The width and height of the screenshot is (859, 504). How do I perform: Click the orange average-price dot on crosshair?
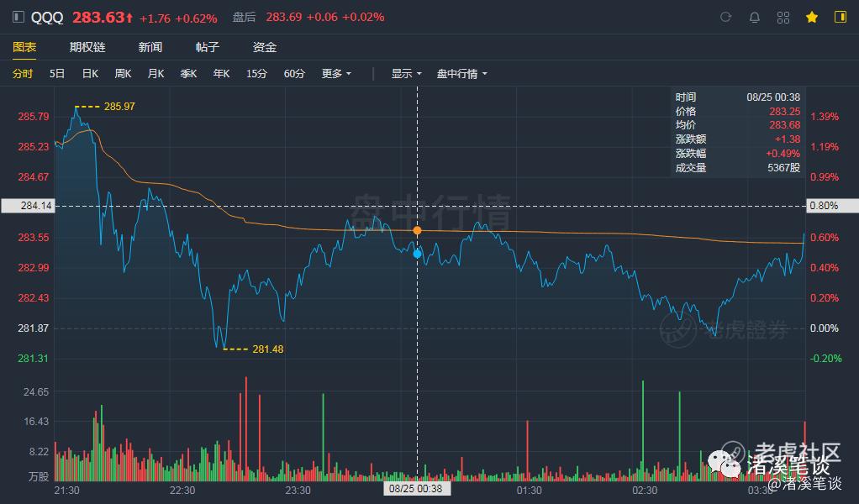pos(418,230)
